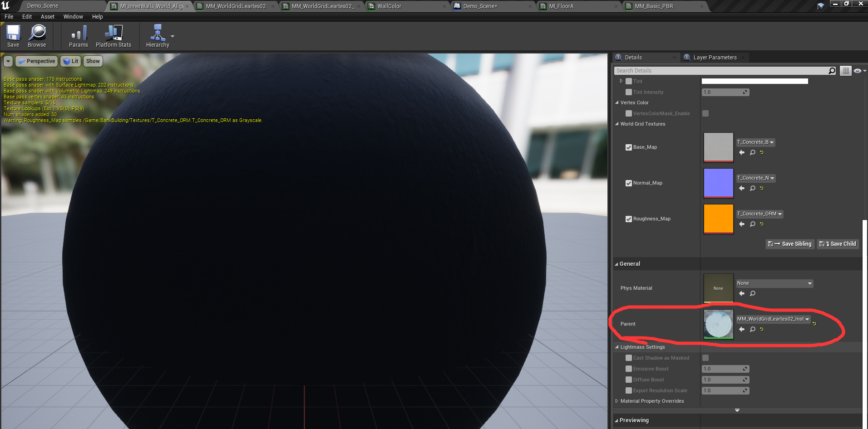
Task: Enable Cast Shadow as Masked override
Action: pos(629,358)
